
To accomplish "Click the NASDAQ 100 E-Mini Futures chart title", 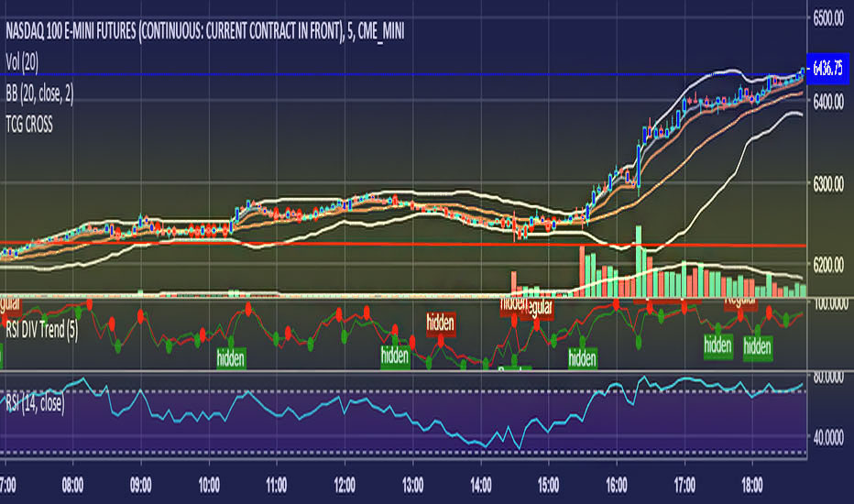I will pos(207,33).
